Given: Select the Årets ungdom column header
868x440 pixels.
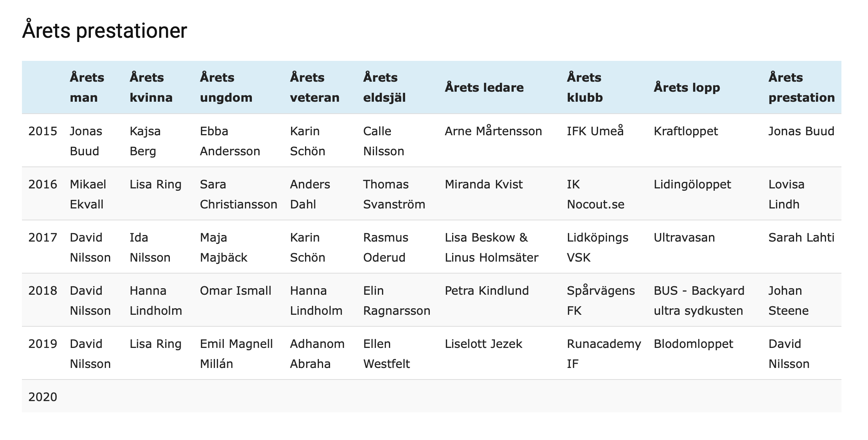Looking at the screenshot, I should pos(226,87).
